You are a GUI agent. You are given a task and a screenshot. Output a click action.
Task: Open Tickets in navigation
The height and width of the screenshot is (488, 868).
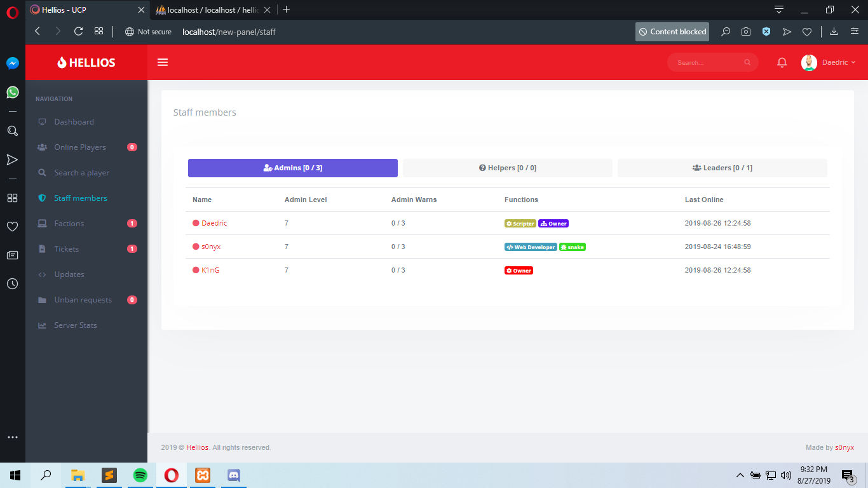point(86,249)
